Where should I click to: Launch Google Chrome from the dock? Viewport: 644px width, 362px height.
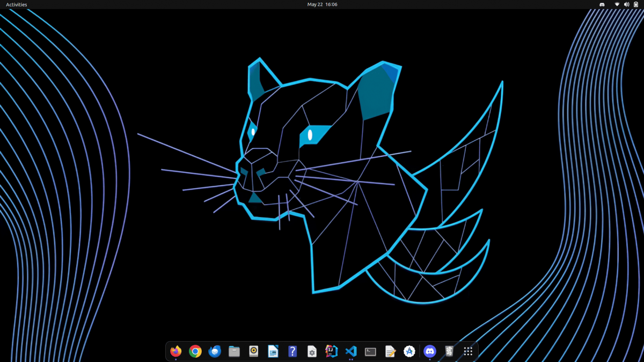pyautogui.click(x=195, y=351)
